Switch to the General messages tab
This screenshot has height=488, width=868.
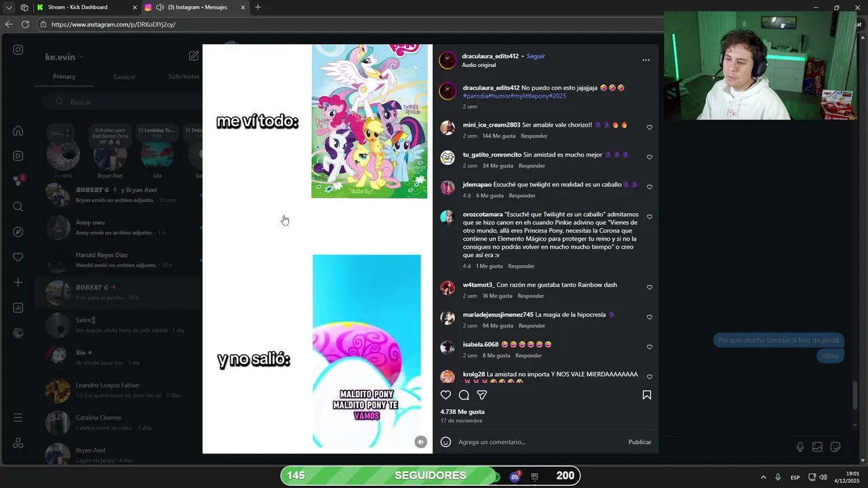[124, 77]
